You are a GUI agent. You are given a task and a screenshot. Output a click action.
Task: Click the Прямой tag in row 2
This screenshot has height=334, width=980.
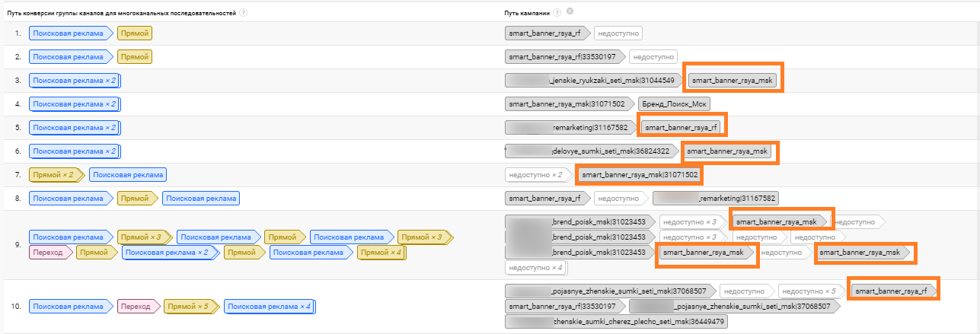point(136,56)
